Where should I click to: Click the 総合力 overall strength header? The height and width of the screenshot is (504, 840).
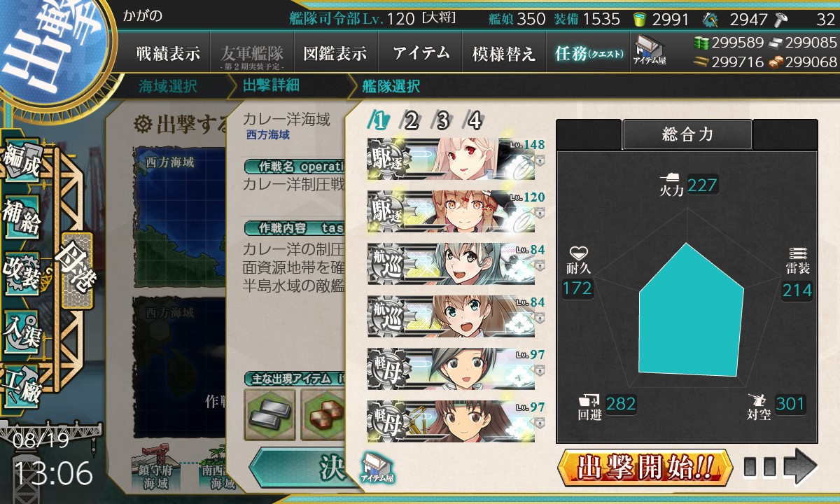point(687,135)
